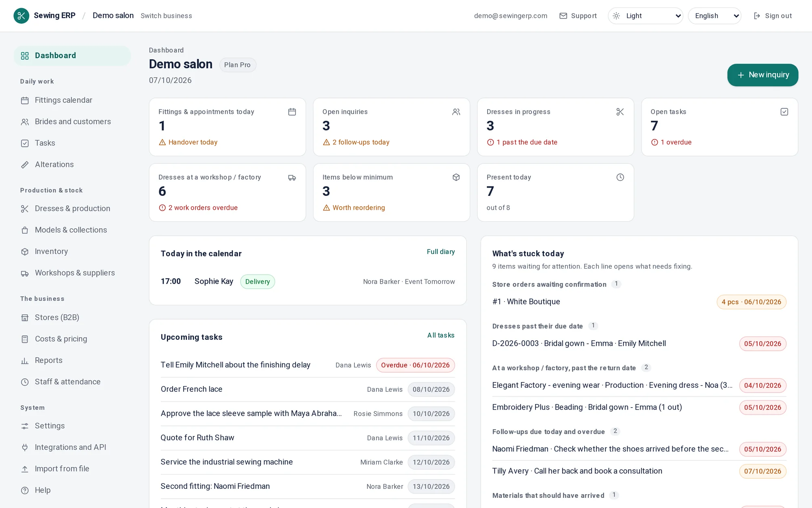
Task: Click the Brides and customers people icon
Action: [25, 122]
